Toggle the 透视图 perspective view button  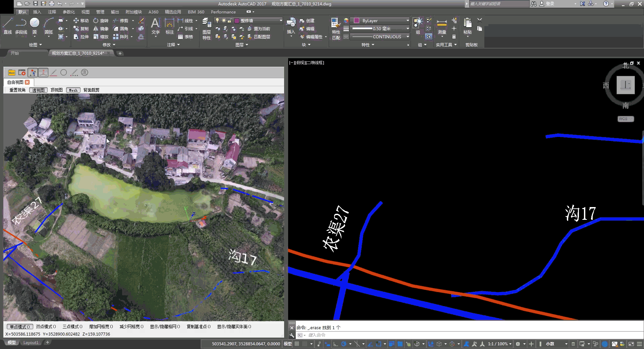(x=38, y=90)
